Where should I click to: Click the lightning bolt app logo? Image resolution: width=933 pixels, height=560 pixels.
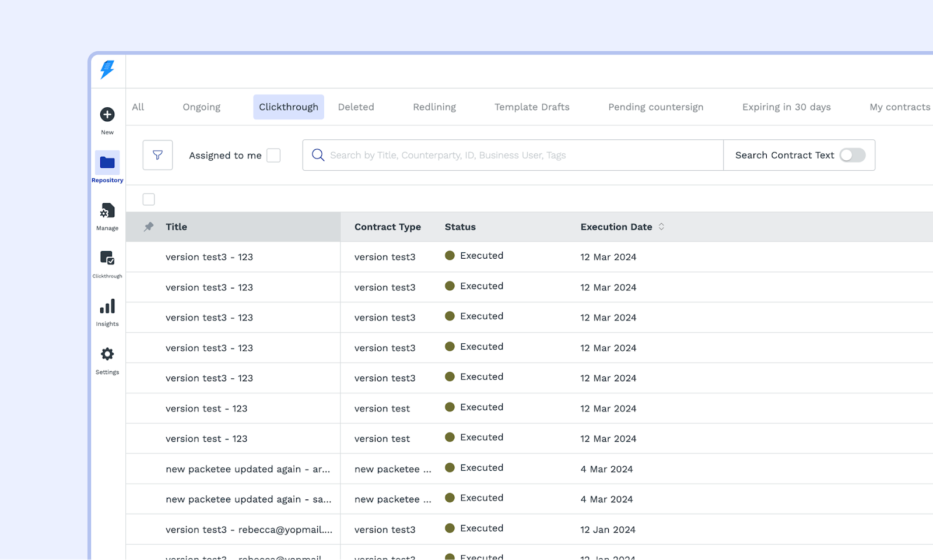(x=107, y=69)
